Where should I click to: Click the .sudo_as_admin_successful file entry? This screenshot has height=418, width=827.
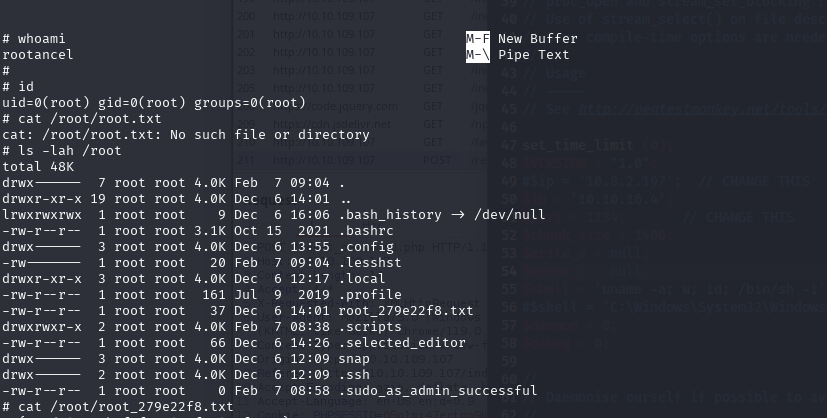tap(438, 391)
